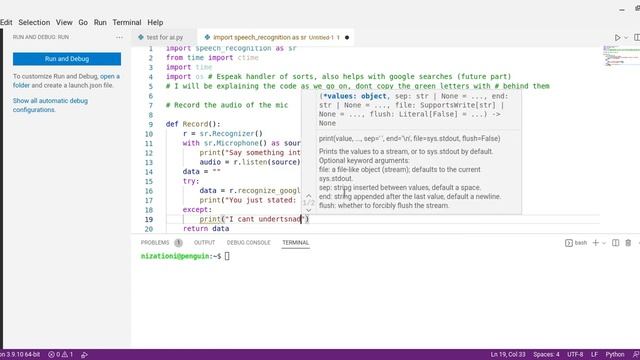The width and height of the screenshot is (640, 360).
Task: Show previous signature in the parameter hint
Action: click(309, 196)
